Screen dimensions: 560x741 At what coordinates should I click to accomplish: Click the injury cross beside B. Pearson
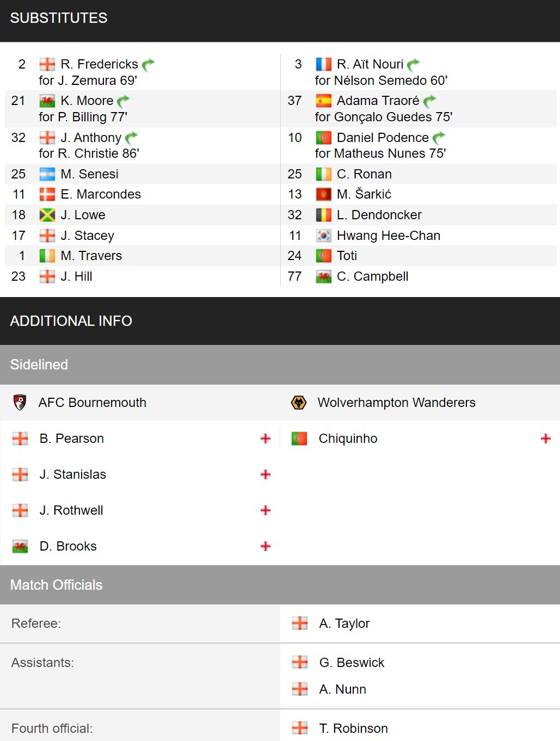[x=266, y=439]
